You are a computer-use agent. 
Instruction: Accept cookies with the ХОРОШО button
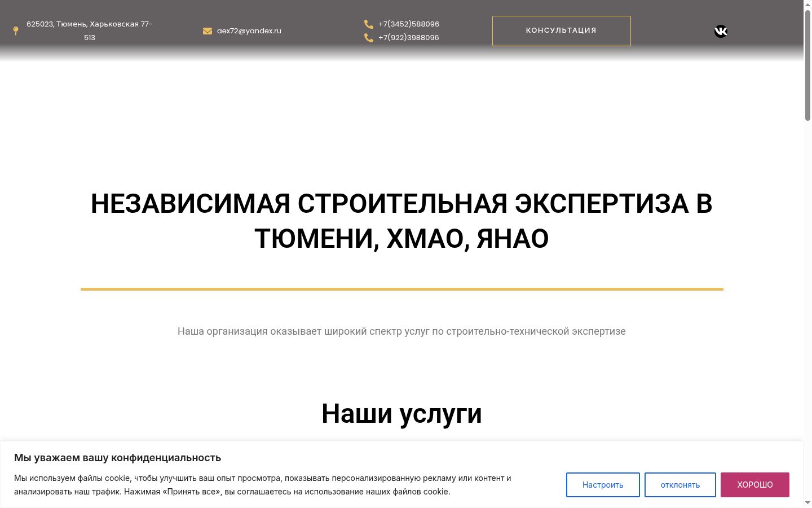[755, 485]
